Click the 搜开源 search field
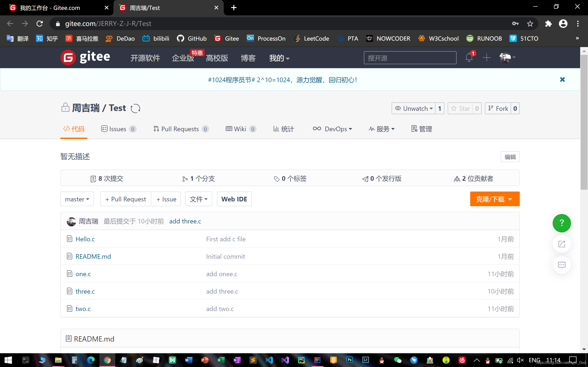The width and height of the screenshot is (588, 367). pos(410,58)
